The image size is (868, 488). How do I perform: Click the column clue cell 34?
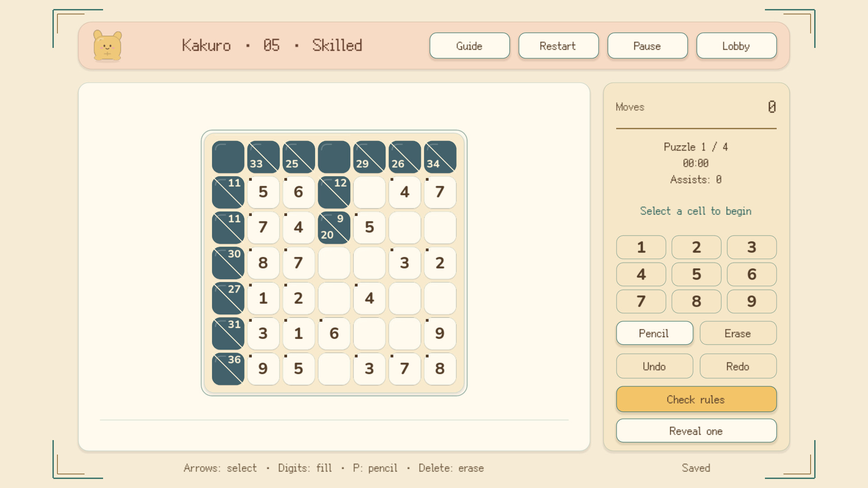click(440, 157)
